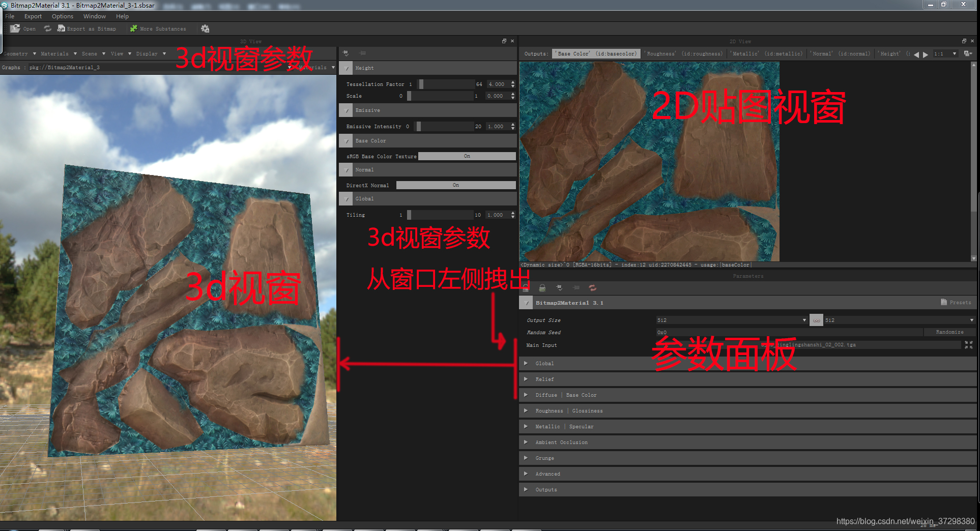The width and height of the screenshot is (980, 531).
Task: Select the 'Metallic' output tab
Action: pyautogui.click(x=767, y=54)
